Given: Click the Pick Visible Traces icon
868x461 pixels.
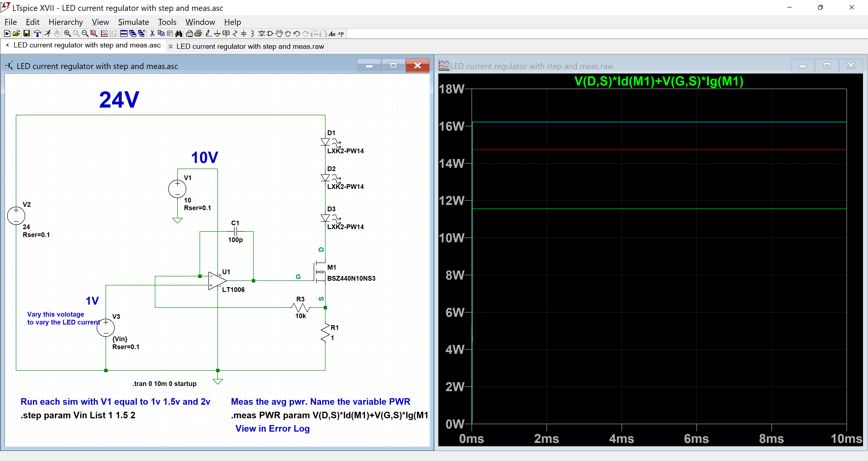Looking at the screenshot, I should tap(104, 34).
